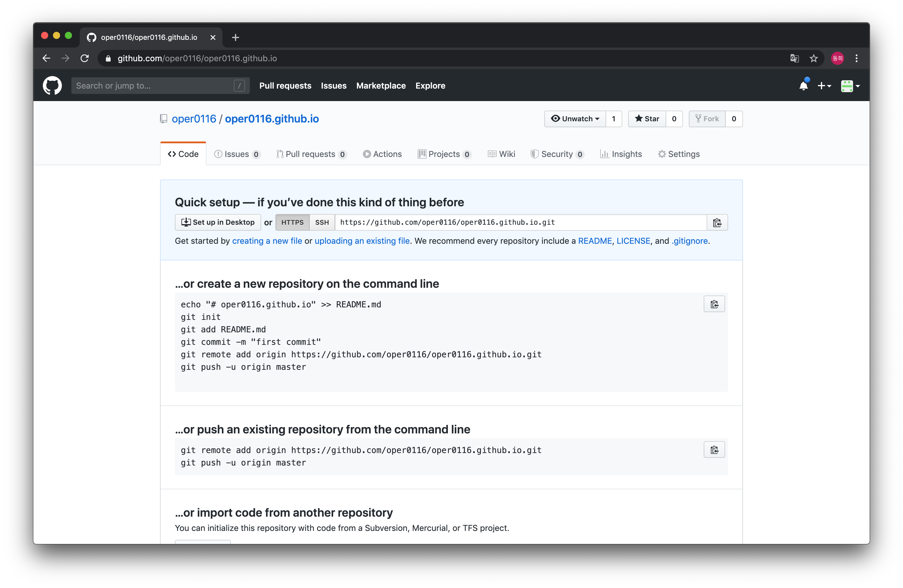Click Pull requests in top navigation
Image resolution: width=903 pixels, height=588 pixels.
[x=285, y=86]
